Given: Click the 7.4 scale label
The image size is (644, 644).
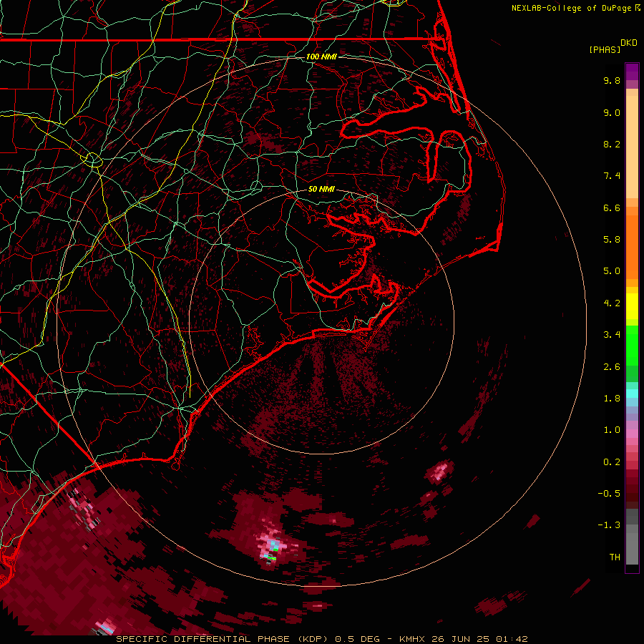Looking at the screenshot, I should click(x=612, y=176).
